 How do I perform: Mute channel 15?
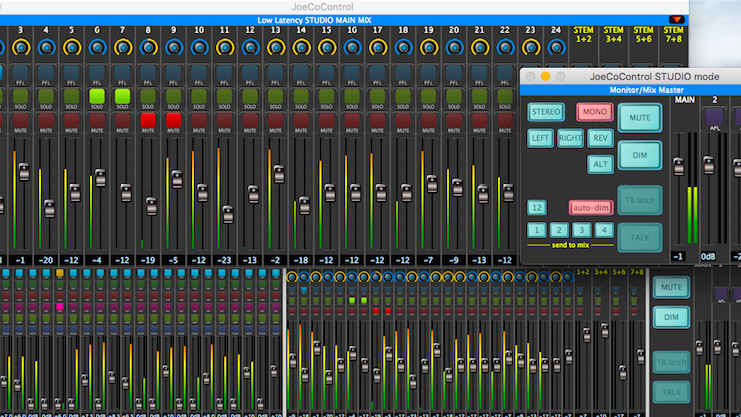326,120
